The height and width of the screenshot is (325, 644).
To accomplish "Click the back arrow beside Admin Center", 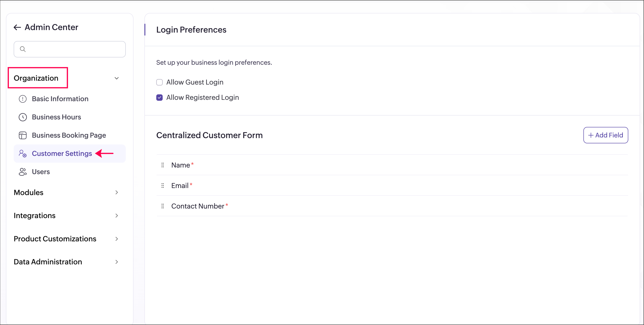I will (17, 27).
